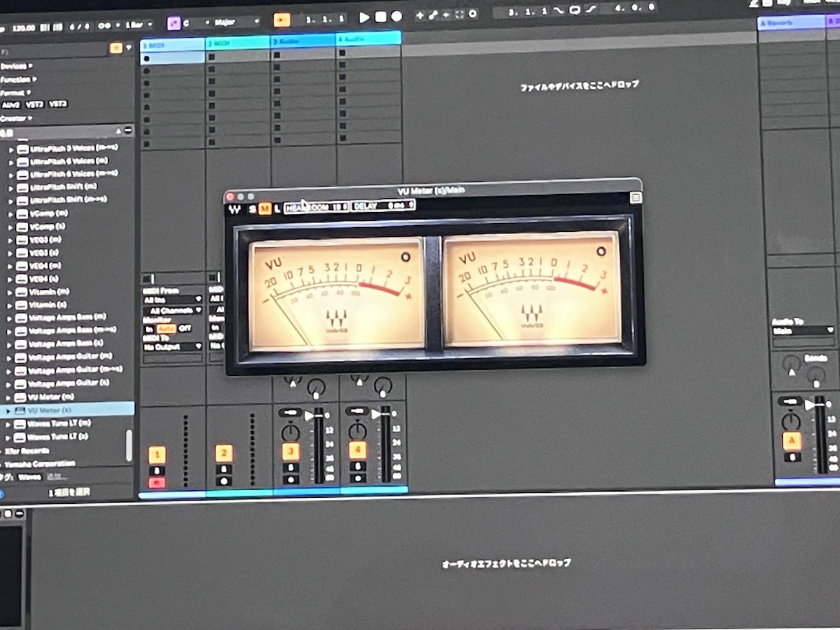Toggle the automation arm icon
The height and width of the screenshot is (630, 840).
tap(433, 14)
